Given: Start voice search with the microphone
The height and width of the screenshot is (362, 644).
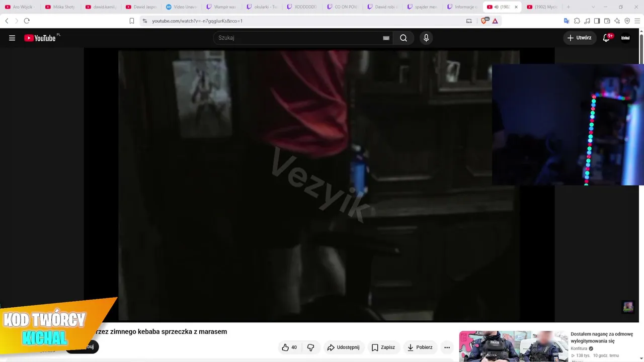Looking at the screenshot, I should (426, 38).
